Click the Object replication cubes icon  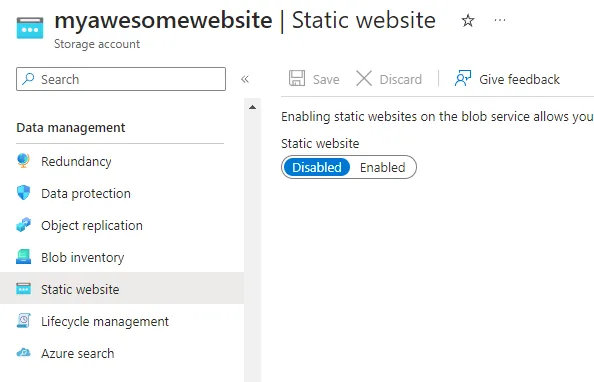[23, 225]
